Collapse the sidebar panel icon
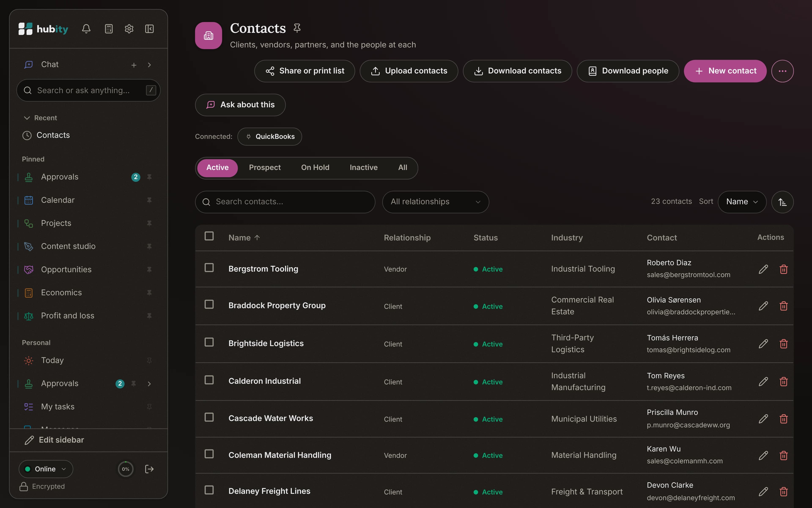The image size is (812, 508). (149, 29)
